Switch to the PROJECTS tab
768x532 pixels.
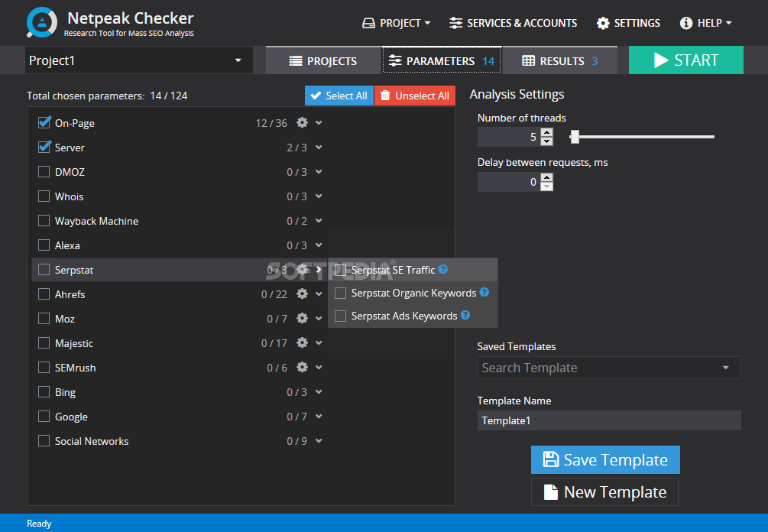coord(322,60)
